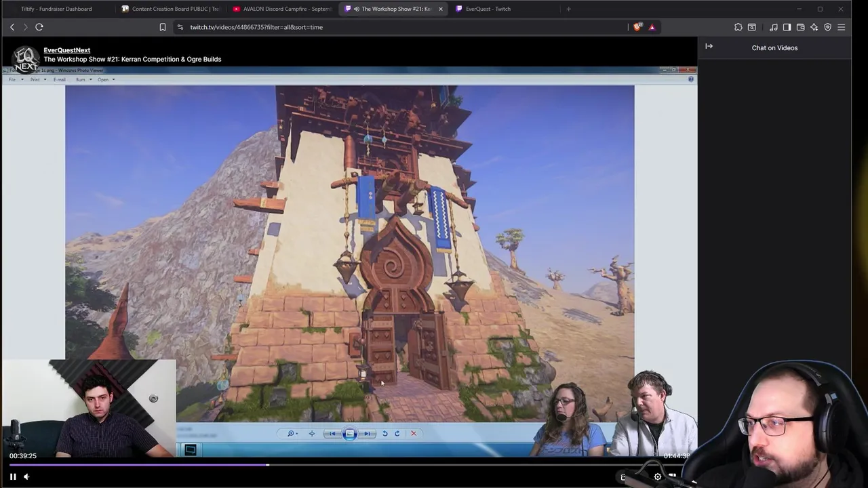Click Photo Viewer blue help icon
Image resolution: width=868 pixels, height=488 pixels.
[x=691, y=79]
